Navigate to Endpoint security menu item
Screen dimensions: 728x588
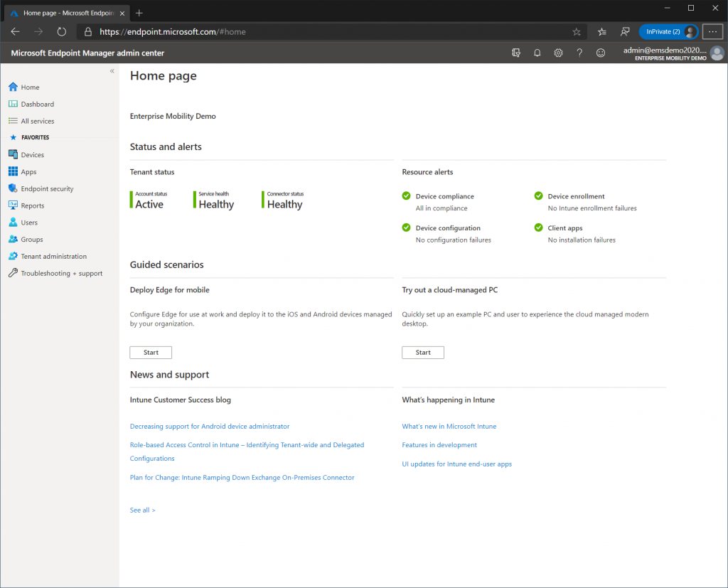[47, 188]
